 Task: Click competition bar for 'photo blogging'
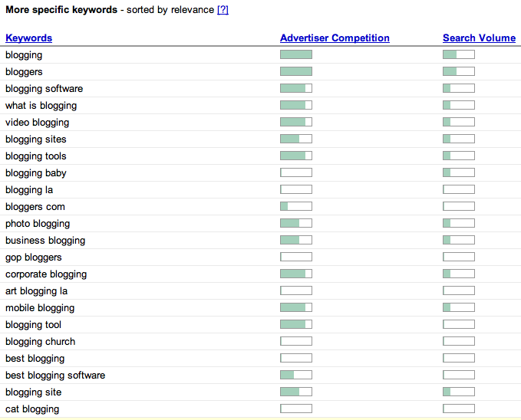coord(296,223)
